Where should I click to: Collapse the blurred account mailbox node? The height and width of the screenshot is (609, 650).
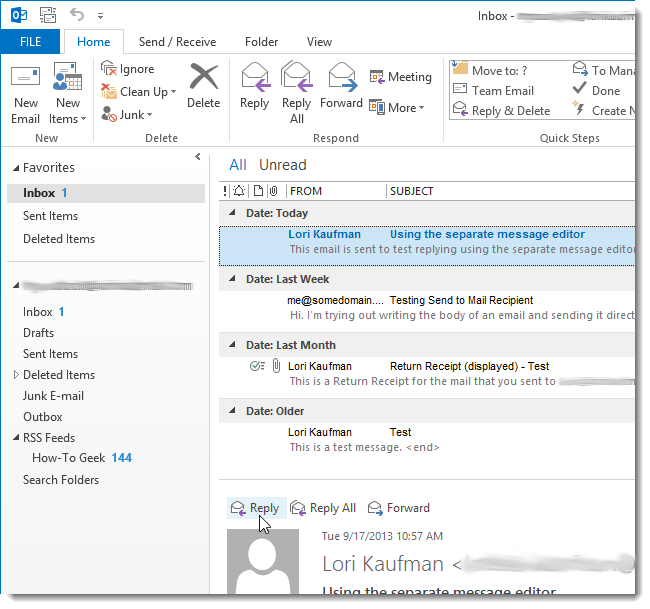pos(16,285)
